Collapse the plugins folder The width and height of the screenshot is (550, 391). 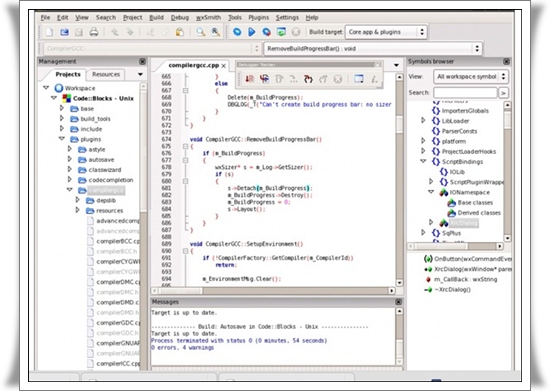(62, 139)
